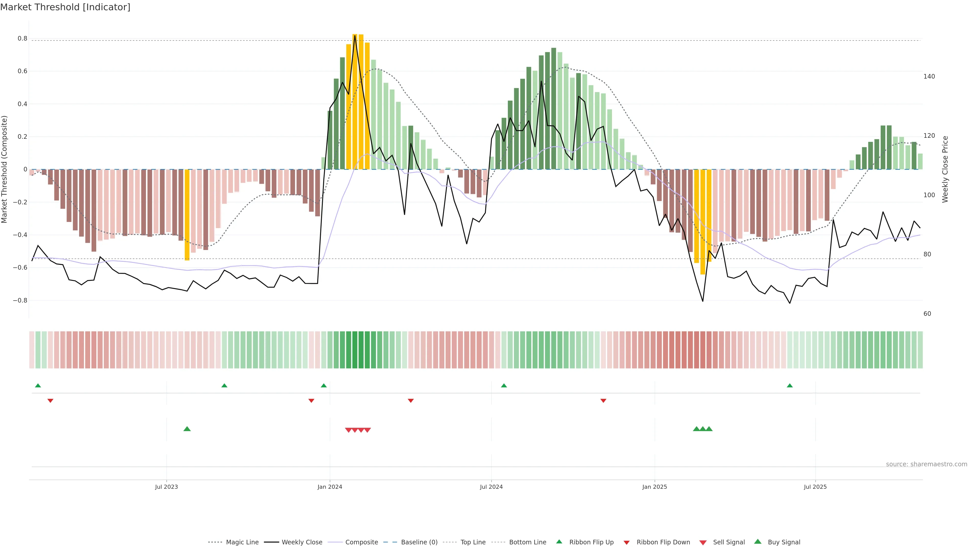
Task: Click the Top Line legend label
Action: tap(473, 542)
